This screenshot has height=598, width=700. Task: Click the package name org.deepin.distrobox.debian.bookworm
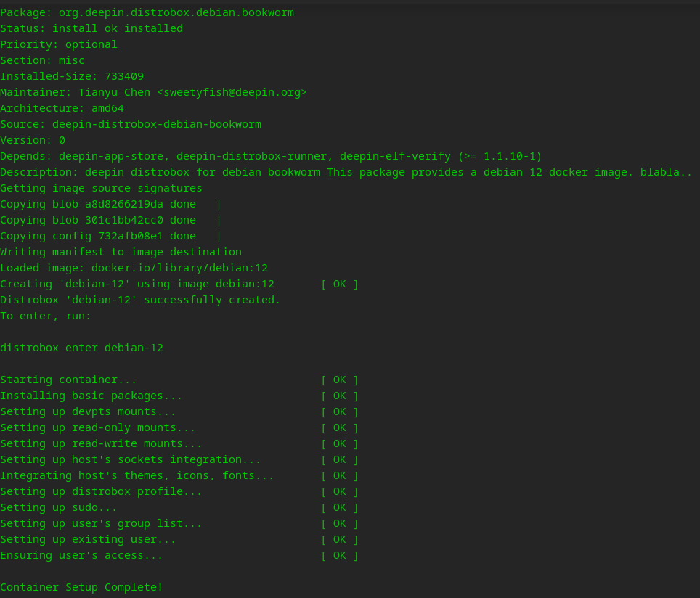click(x=172, y=12)
